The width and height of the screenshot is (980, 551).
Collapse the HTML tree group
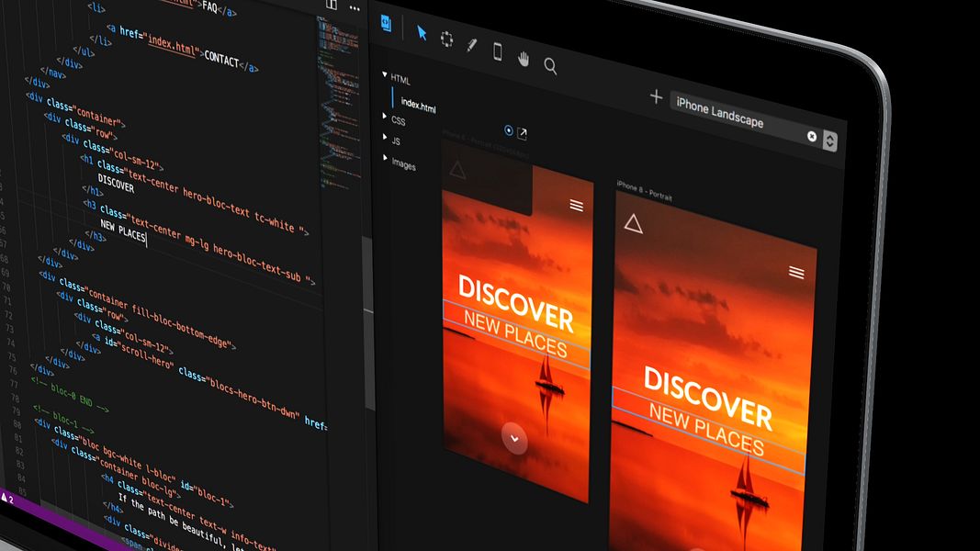pyautogui.click(x=384, y=74)
